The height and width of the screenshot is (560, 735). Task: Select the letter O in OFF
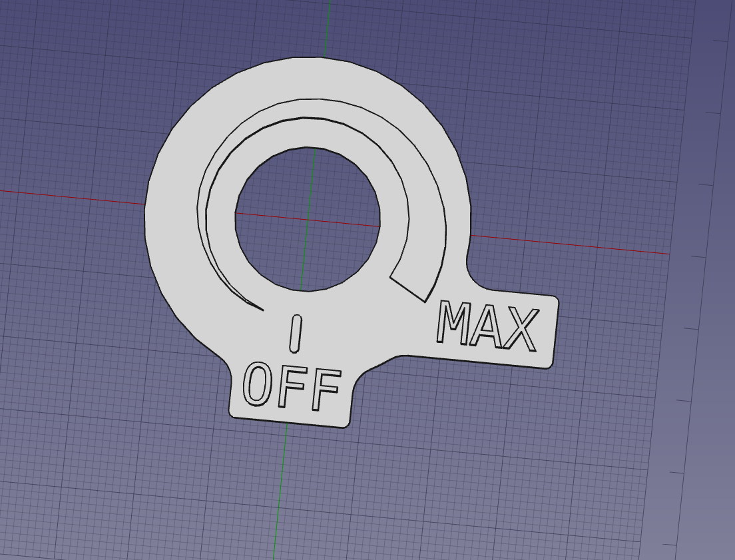point(258,384)
